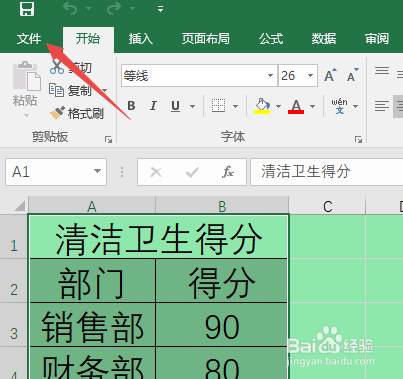This screenshot has width=403, height=379.
Task: Expand the font name dropdown list
Action: pyautogui.click(x=271, y=76)
